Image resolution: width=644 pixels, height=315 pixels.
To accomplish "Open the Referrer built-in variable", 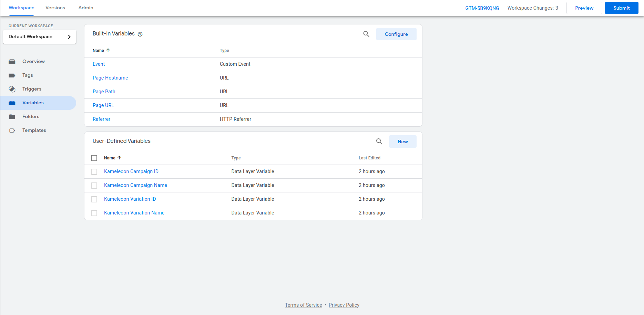I will (101, 119).
